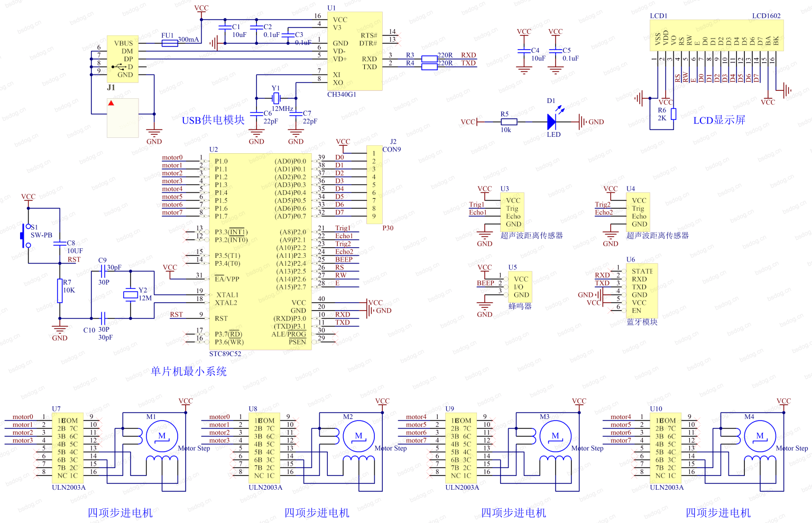The height and width of the screenshot is (523, 812).
Task: Click the EA/VPP pin on U2
Action: [227, 279]
